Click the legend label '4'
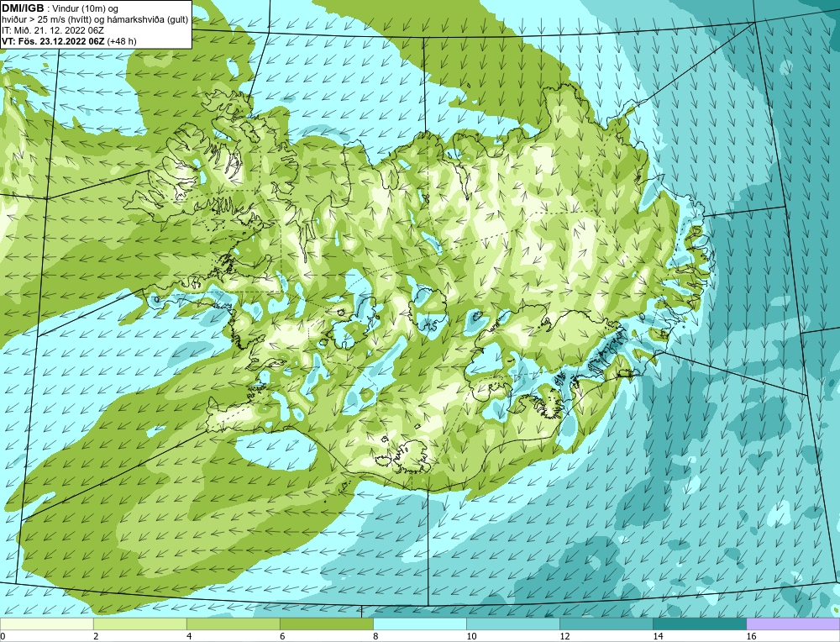This screenshot has width=840, height=642. (189, 636)
